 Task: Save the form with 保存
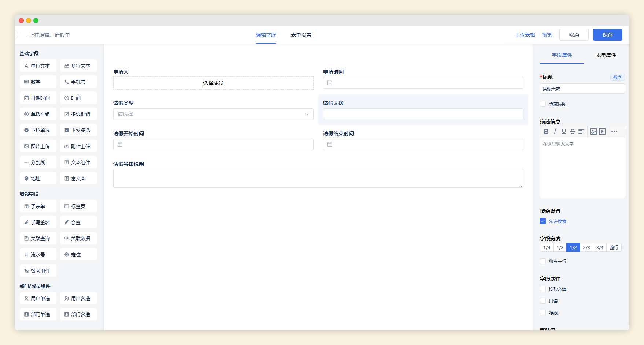coord(608,35)
